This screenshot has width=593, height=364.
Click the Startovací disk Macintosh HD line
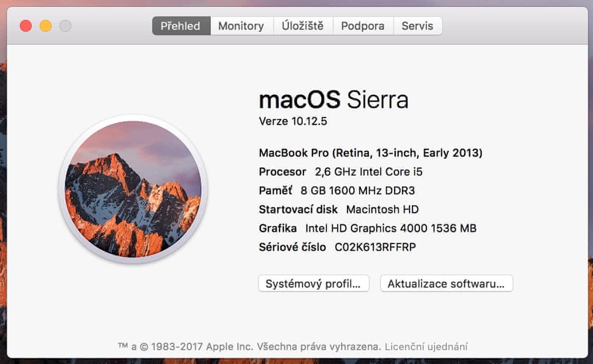point(339,209)
